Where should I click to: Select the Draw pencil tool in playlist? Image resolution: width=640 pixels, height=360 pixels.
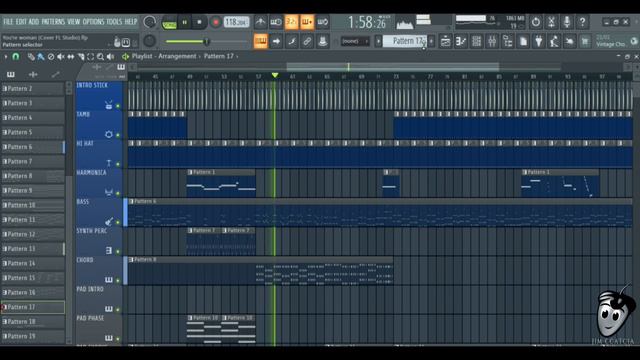pyautogui.click(x=31, y=57)
